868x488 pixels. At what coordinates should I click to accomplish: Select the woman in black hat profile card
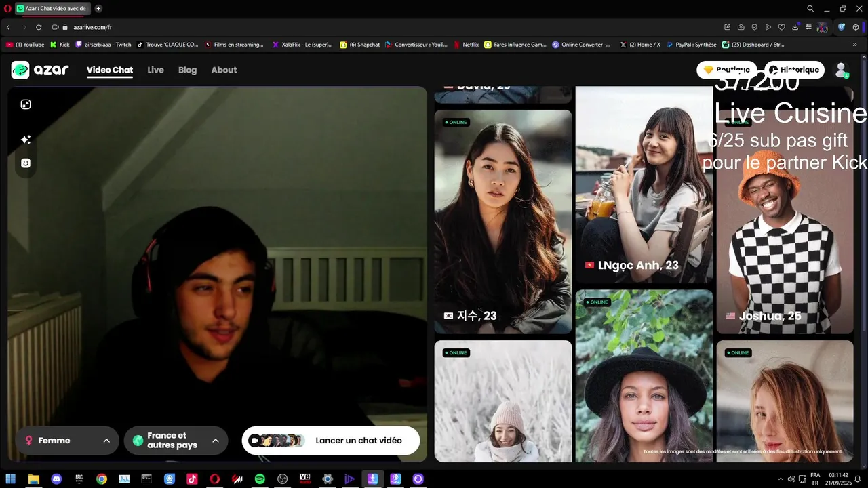pos(644,376)
